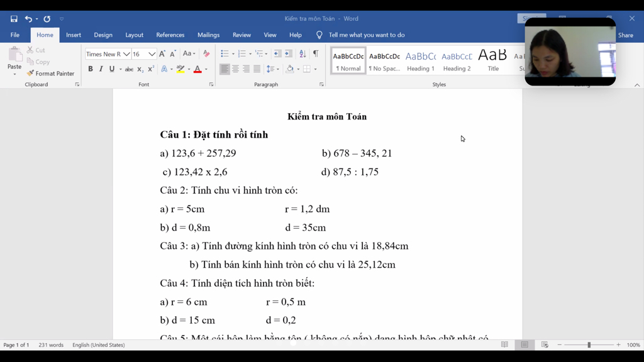Click the Redo/Repeat icon
The width and height of the screenshot is (644, 362).
[x=47, y=19]
